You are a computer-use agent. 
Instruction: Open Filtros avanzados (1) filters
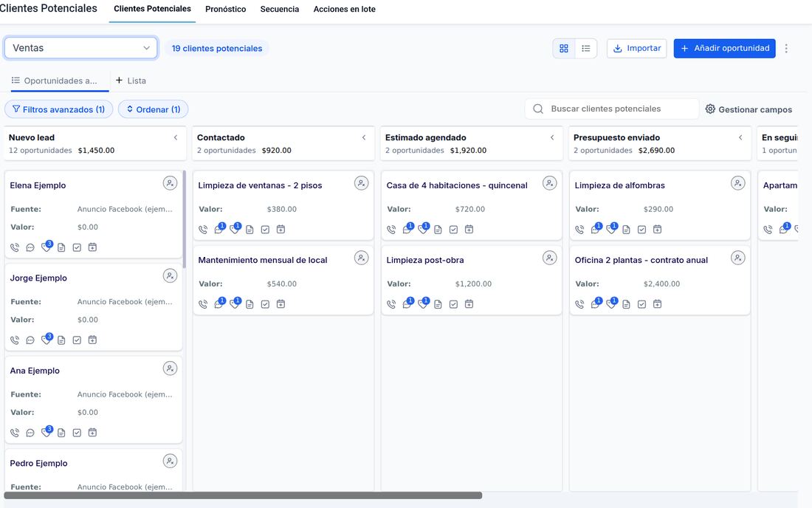click(x=58, y=109)
